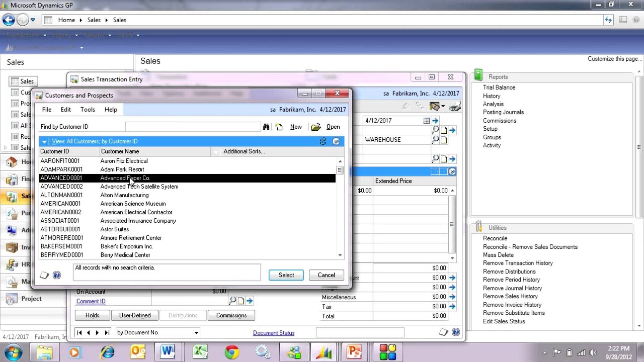Select Alton Manufacturing row

tap(187, 195)
